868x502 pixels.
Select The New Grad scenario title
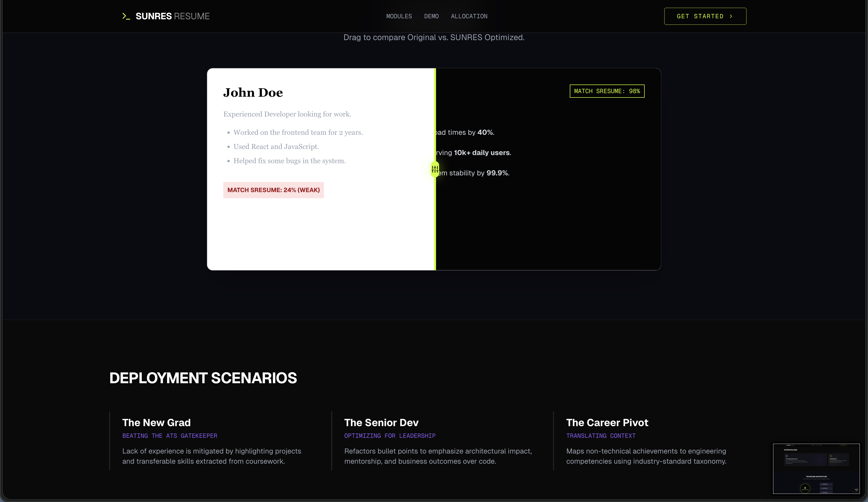(x=156, y=422)
